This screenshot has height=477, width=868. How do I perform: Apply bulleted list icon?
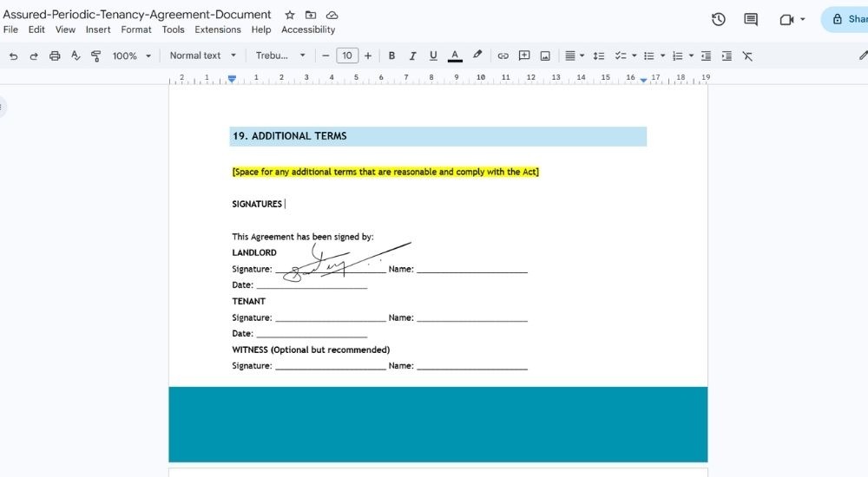(x=648, y=56)
